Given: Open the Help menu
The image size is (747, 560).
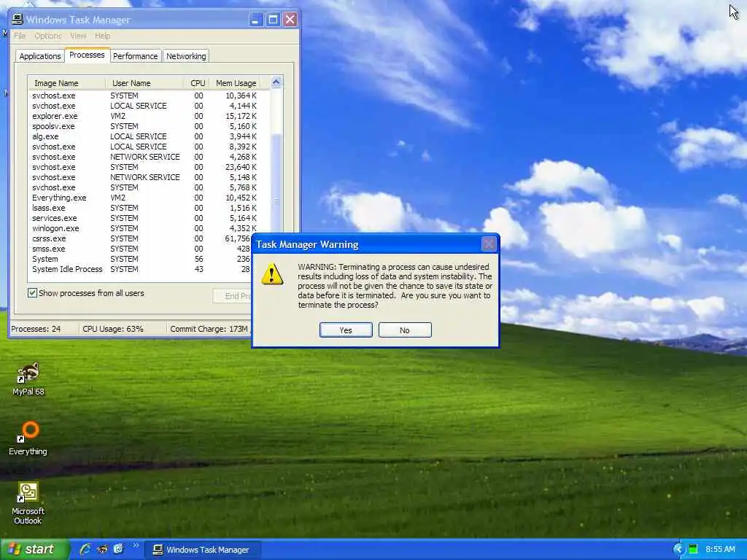Looking at the screenshot, I should [x=102, y=36].
